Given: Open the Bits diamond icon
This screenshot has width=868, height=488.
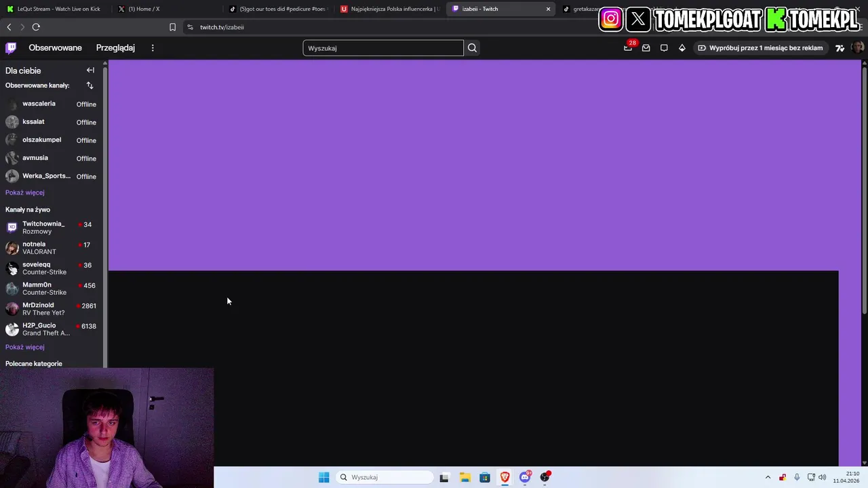Looking at the screenshot, I should tap(682, 48).
